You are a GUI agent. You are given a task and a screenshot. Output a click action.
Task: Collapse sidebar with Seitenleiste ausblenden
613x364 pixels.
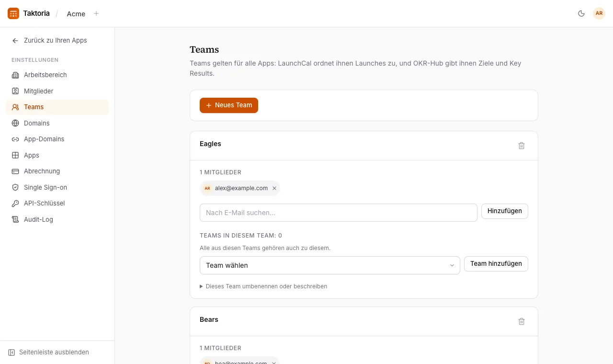point(48,352)
